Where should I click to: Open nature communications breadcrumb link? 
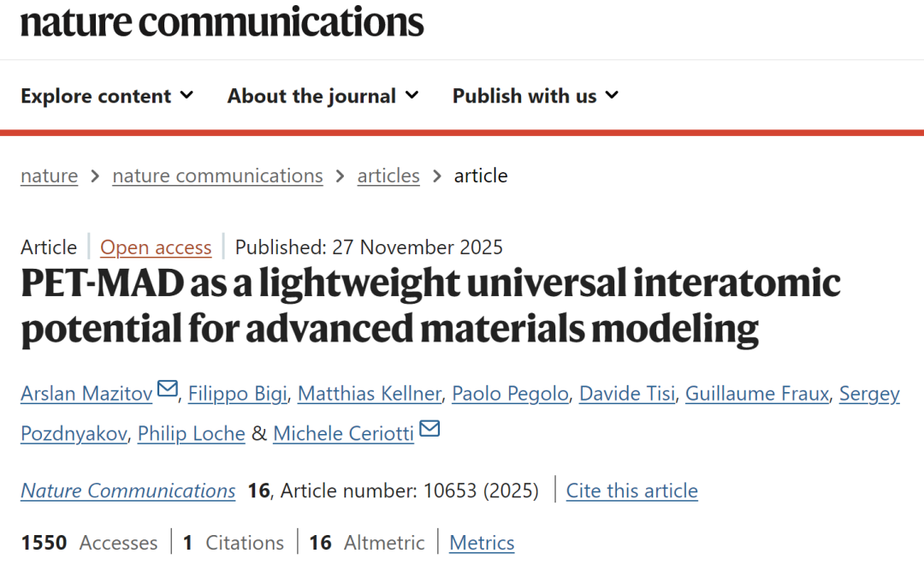point(217,175)
